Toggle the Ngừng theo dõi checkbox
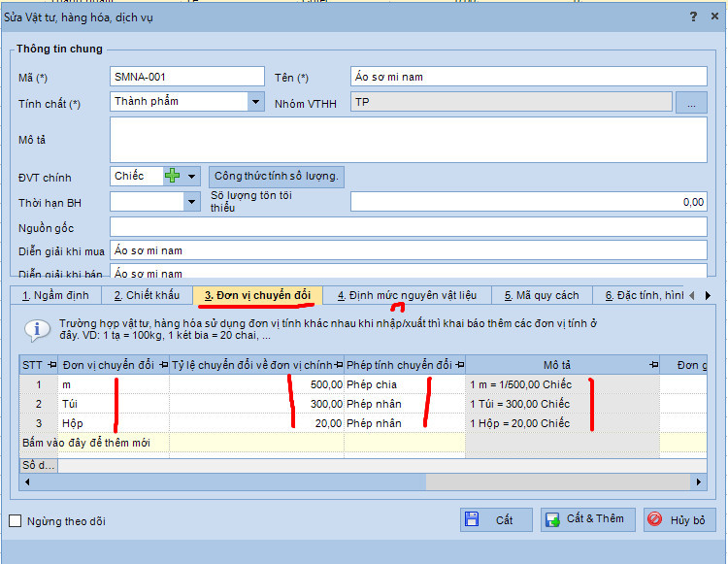The image size is (728, 564). click(15, 521)
